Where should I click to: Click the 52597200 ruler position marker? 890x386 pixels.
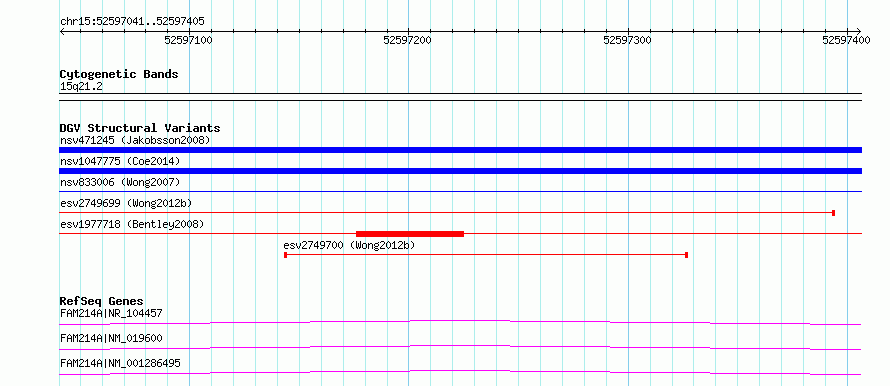408,40
